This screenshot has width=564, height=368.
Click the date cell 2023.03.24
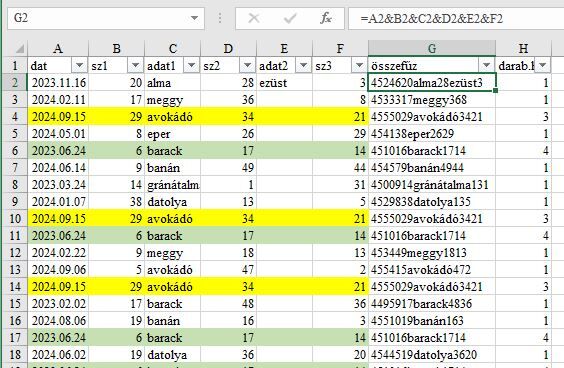point(58,185)
